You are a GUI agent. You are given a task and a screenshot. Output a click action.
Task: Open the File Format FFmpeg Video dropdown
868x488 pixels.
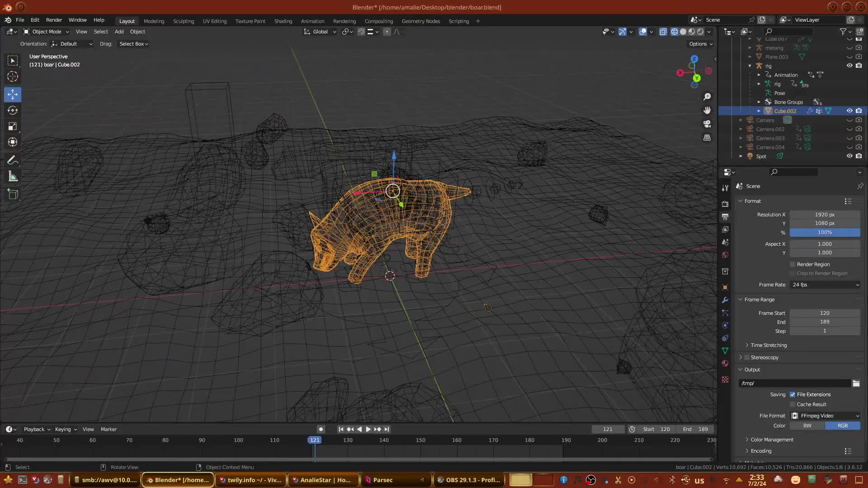coord(825,416)
